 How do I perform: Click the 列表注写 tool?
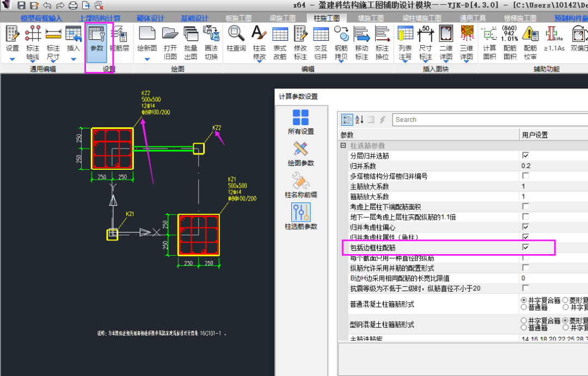(405, 43)
